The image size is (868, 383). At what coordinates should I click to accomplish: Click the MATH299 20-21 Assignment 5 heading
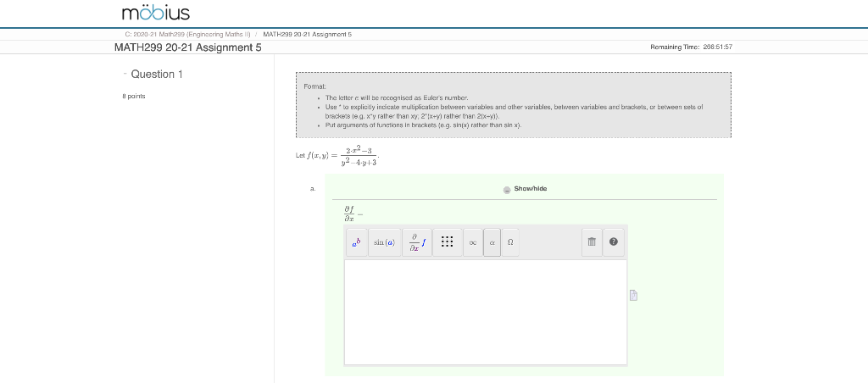point(187,47)
